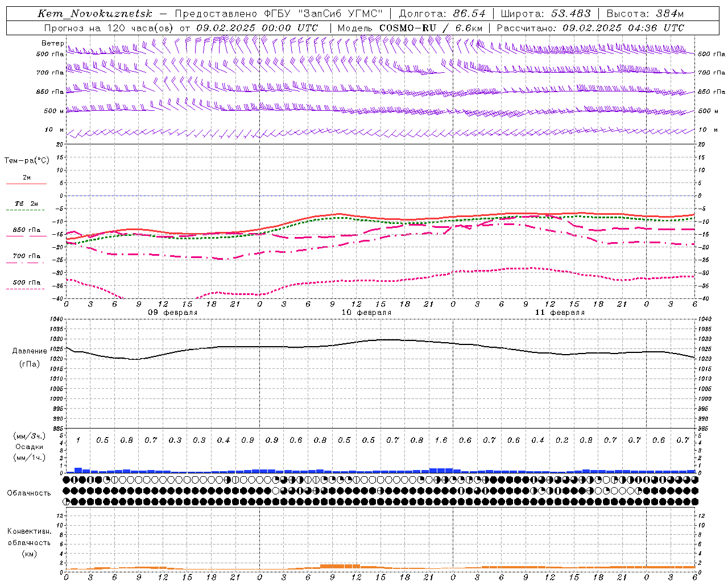Screen dimensions: 728x582
Task: Click the 'Тем-ра(°C)' temperature panel label
Action: (x=27, y=161)
